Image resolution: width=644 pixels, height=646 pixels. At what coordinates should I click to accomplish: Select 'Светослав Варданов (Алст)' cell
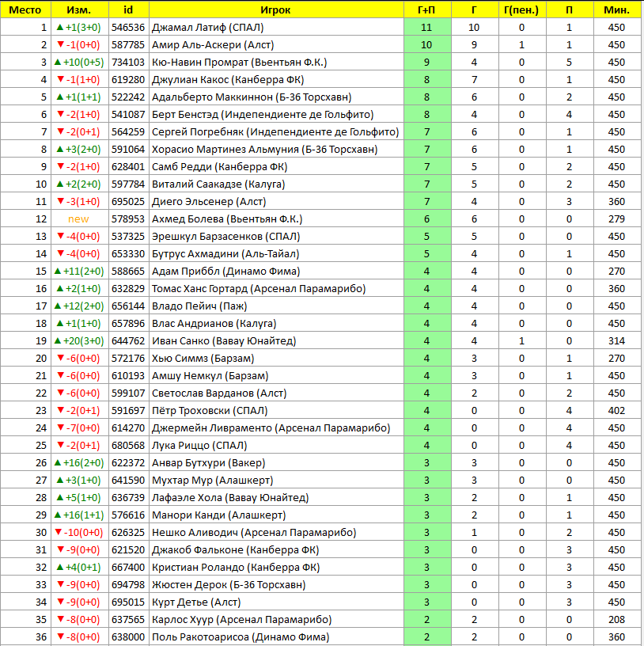pos(276,393)
